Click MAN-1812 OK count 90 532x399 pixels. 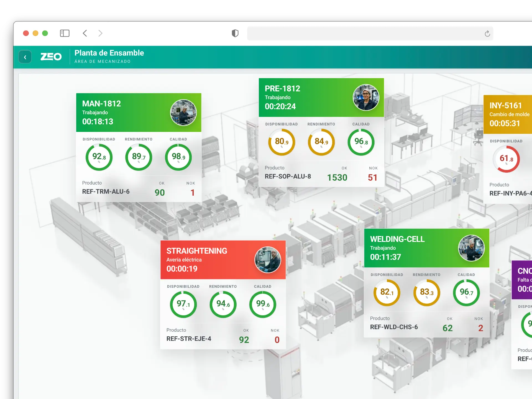160,193
